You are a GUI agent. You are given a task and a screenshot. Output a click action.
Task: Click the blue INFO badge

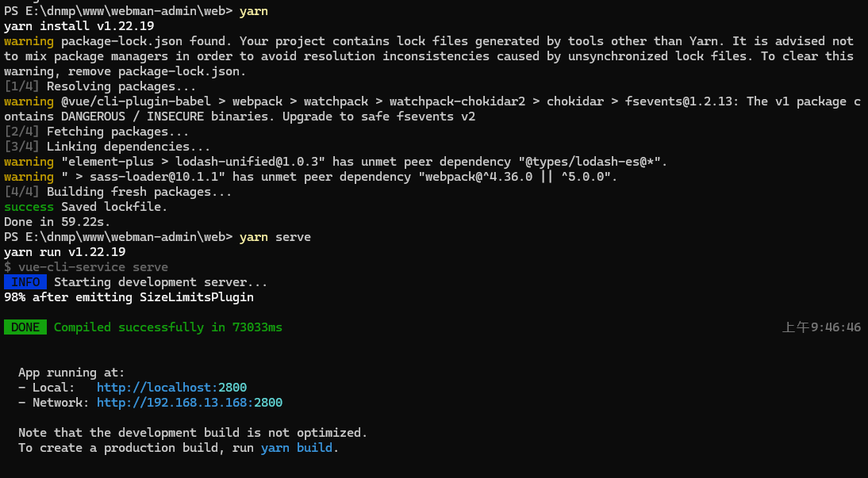tap(25, 282)
